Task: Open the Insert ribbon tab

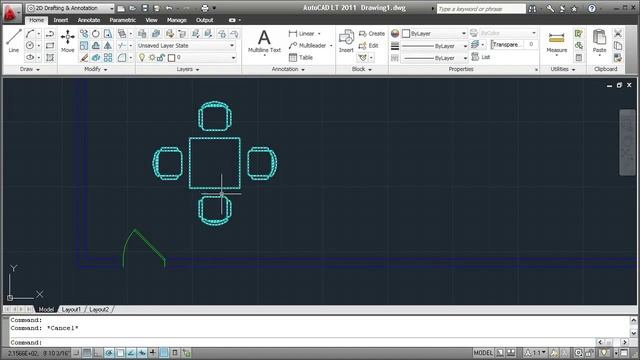Action: coord(61,20)
